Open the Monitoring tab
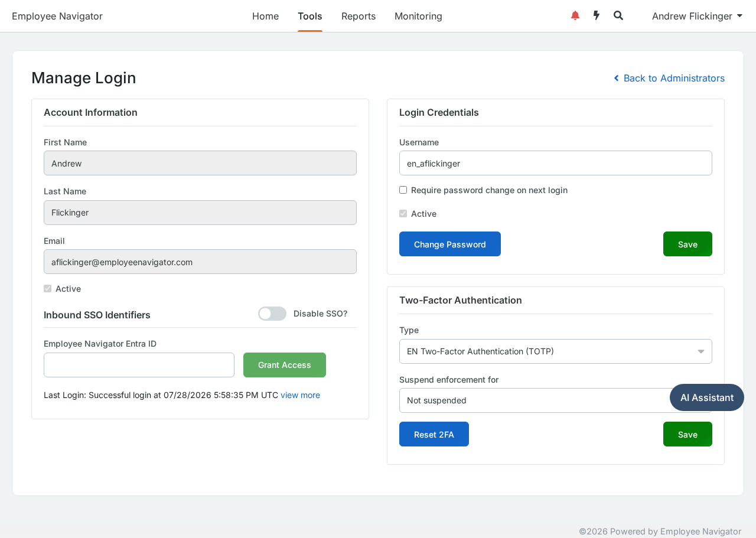 coord(418,16)
